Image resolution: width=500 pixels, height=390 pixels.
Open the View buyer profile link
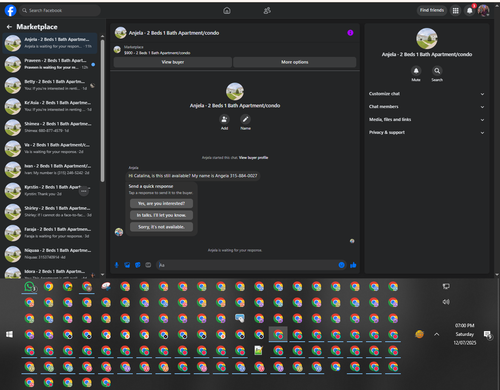pyautogui.click(x=253, y=158)
